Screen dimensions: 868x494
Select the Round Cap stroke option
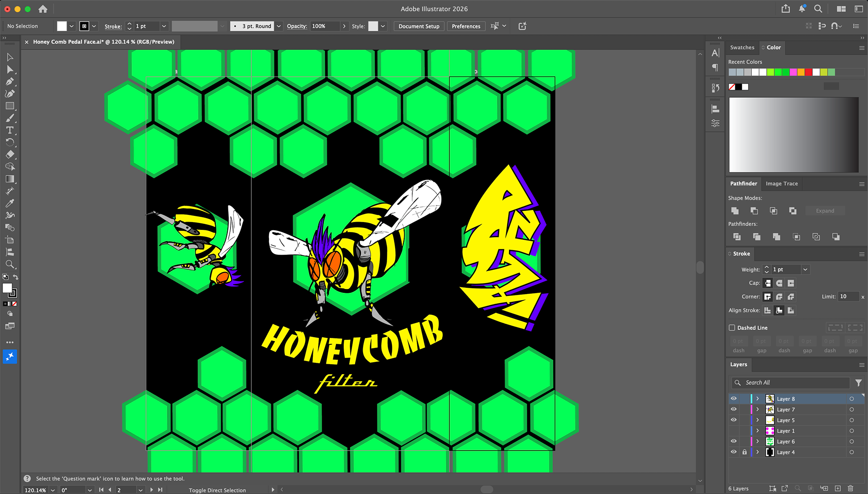(x=779, y=283)
